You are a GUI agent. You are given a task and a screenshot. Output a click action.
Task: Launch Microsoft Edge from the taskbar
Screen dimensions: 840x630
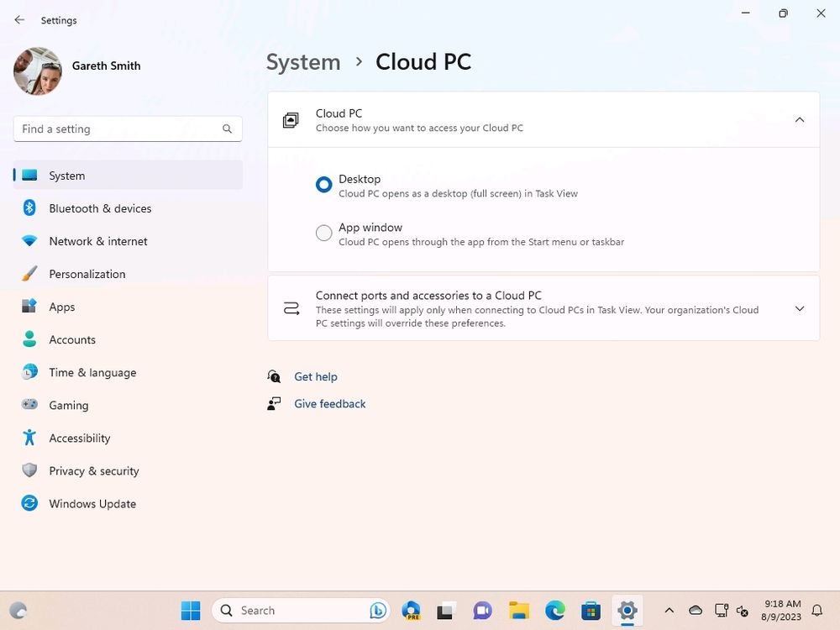coord(555,611)
